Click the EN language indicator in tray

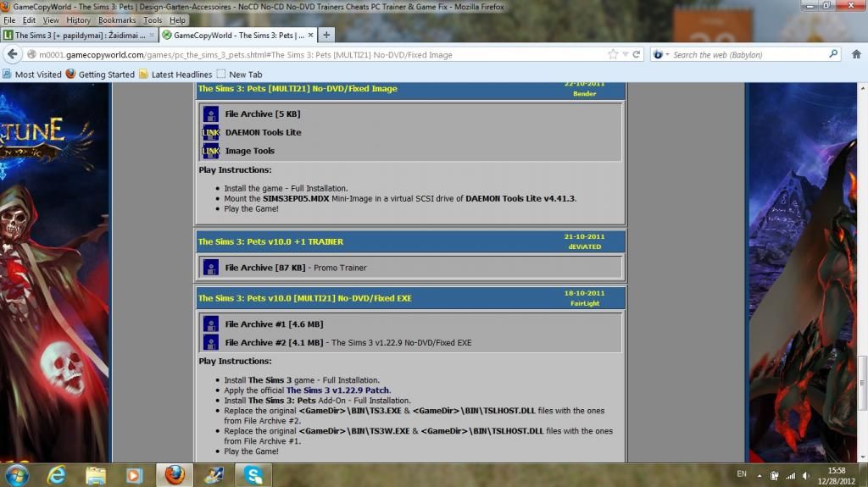pos(742,474)
